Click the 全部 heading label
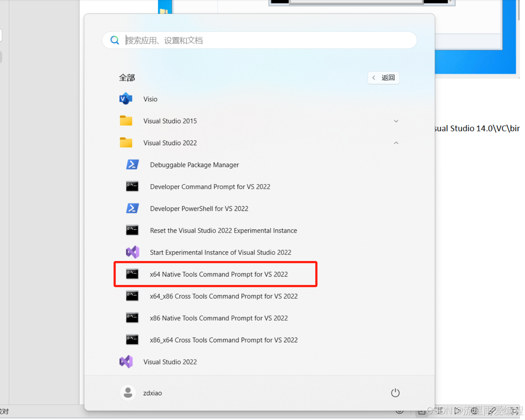This screenshot has height=420, width=525. point(127,78)
